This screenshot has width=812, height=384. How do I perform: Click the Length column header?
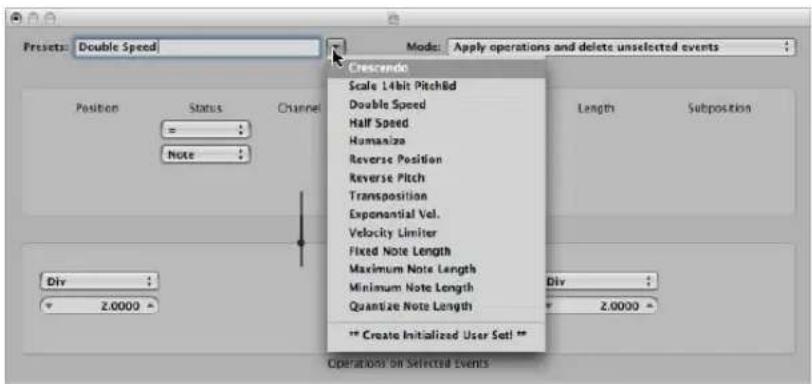click(596, 108)
